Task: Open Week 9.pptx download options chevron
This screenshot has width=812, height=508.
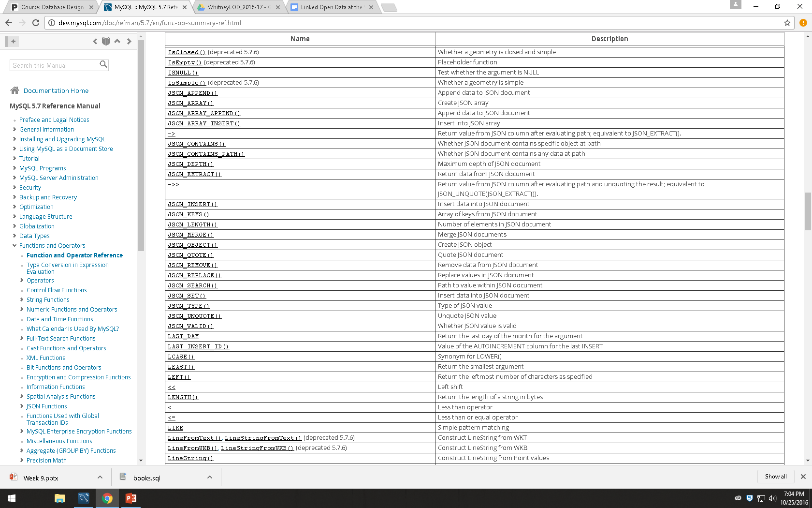Action: (x=100, y=478)
